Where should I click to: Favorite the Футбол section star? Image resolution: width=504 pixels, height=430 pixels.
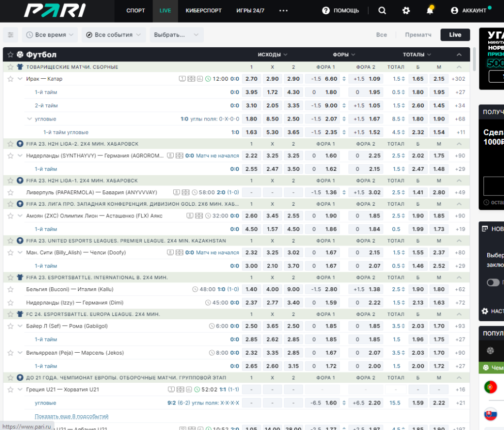[x=10, y=55]
